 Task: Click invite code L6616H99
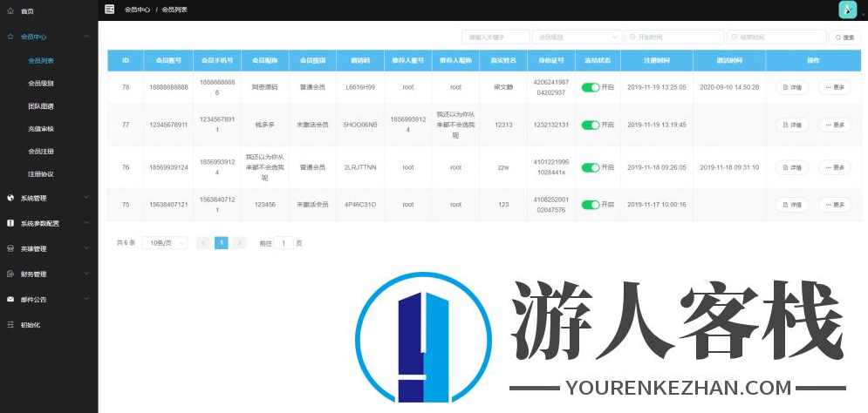click(x=359, y=87)
